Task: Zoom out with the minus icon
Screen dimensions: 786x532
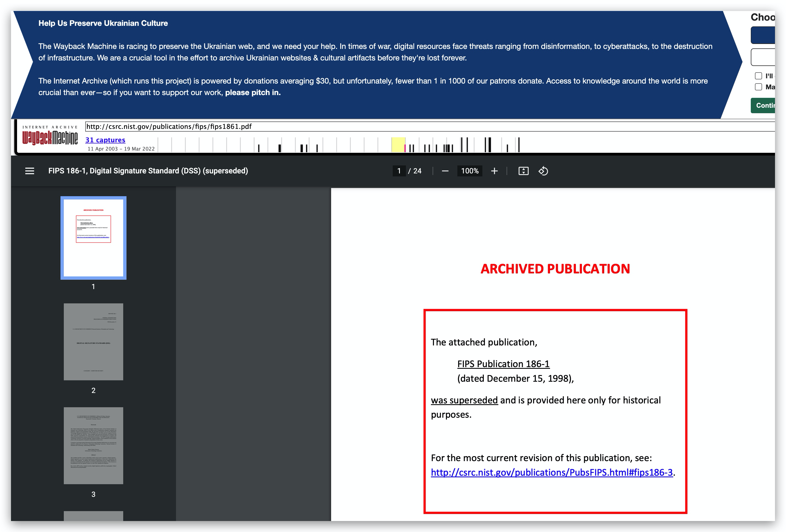Action: point(445,171)
